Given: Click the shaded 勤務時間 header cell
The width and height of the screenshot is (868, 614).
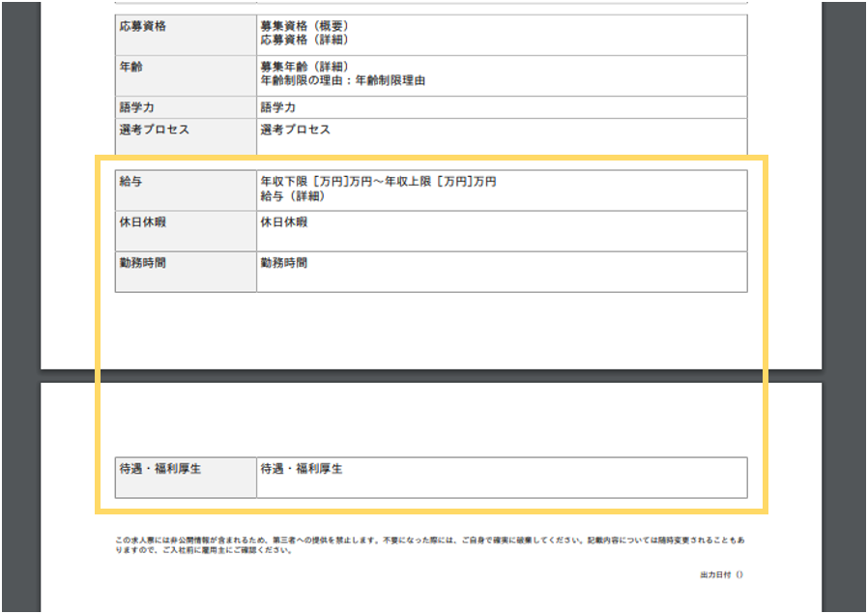Looking at the screenshot, I should [186, 272].
